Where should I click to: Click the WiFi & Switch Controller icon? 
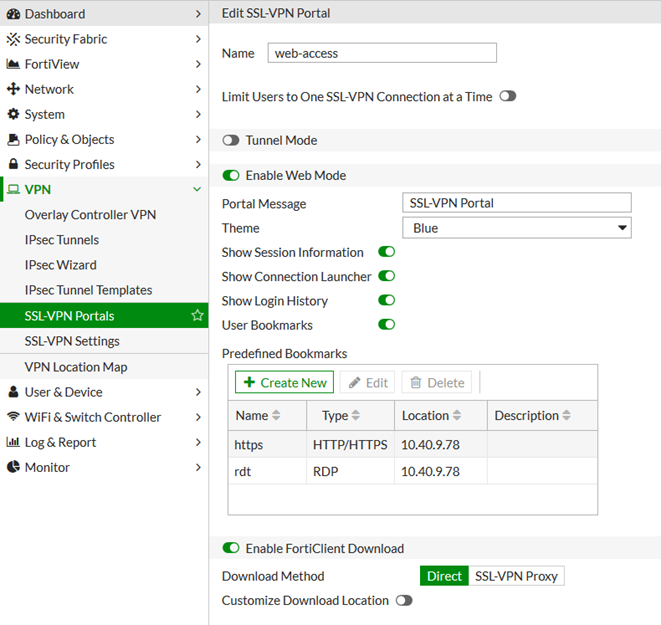click(x=13, y=417)
